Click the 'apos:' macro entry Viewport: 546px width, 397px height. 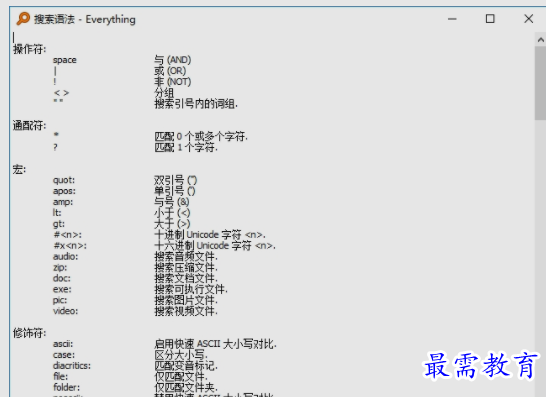[x=64, y=191]
